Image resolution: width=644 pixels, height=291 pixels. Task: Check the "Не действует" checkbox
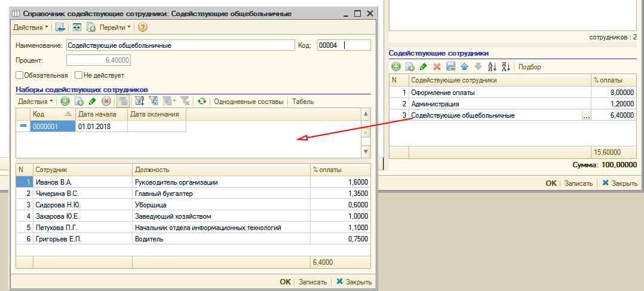point(78,75)
